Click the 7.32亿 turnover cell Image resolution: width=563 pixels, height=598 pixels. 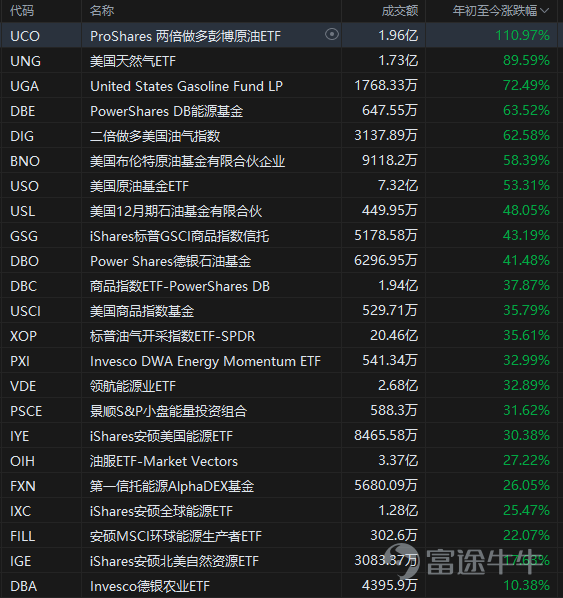[x=398, y=185]
